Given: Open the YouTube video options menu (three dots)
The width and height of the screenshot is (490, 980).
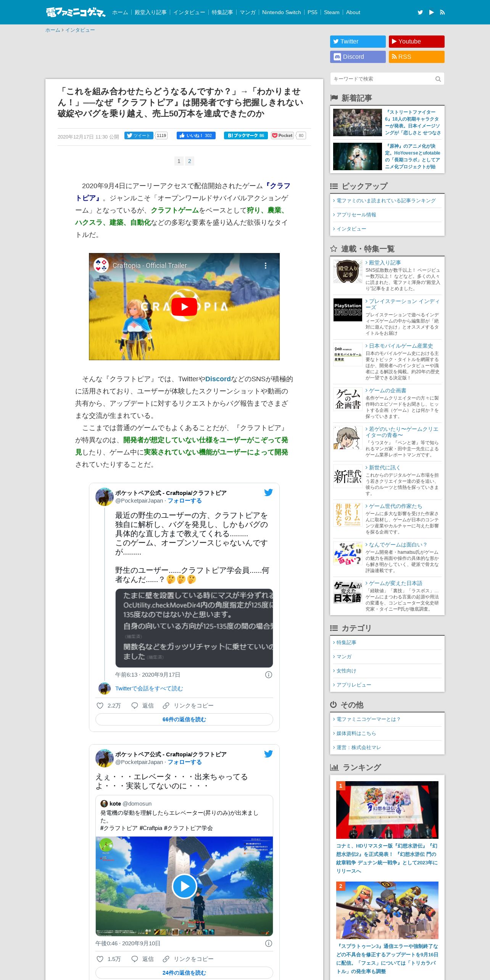Looking at the screenshot, I should pyautogui.click(x=266, y=265).
